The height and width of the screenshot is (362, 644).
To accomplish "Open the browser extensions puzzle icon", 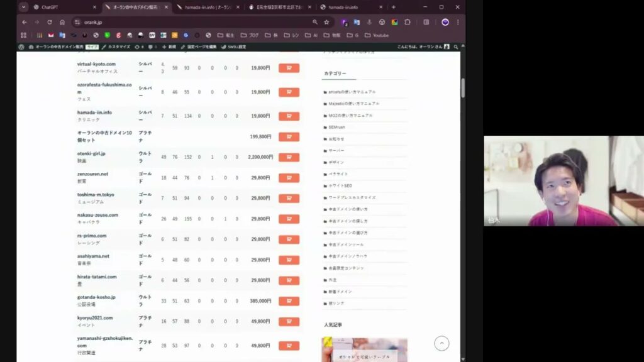I will (408, 22).
